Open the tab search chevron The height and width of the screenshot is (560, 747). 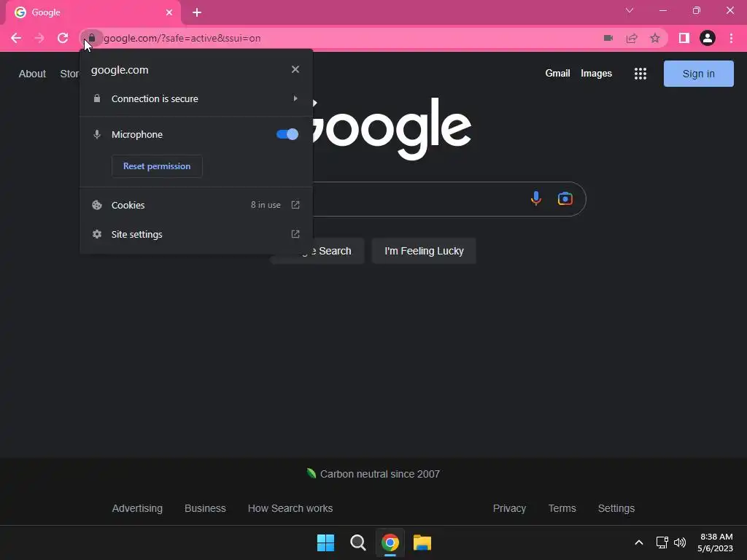pyautogui.click(x=630, y=10)
